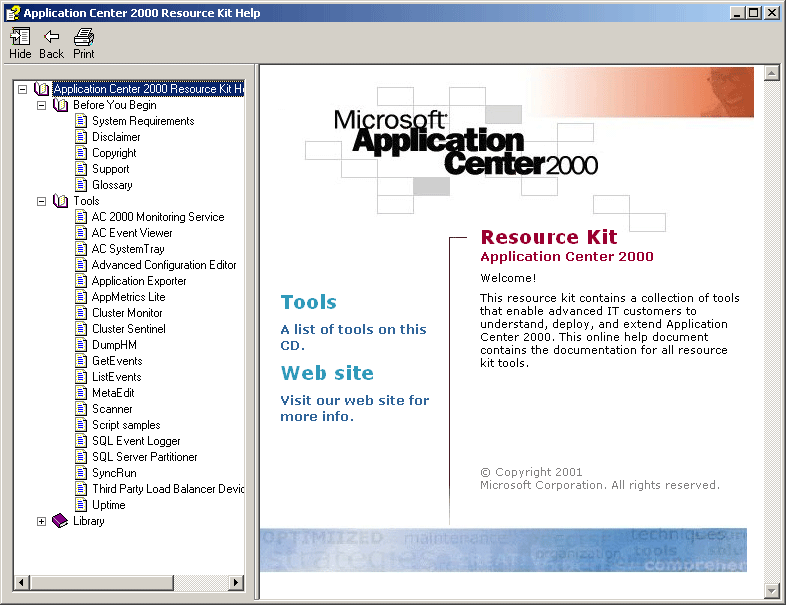Click the page icon next to GetEvents
Image resolution: width=786 pixels, height=605 pixels.
pyautogui.click(x=81, y=361)
